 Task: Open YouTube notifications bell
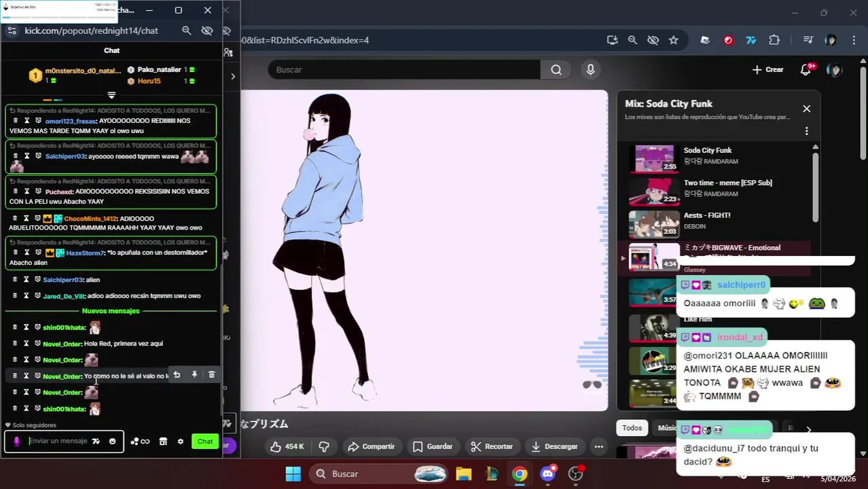pyautogui.click(x=806, y=70)
